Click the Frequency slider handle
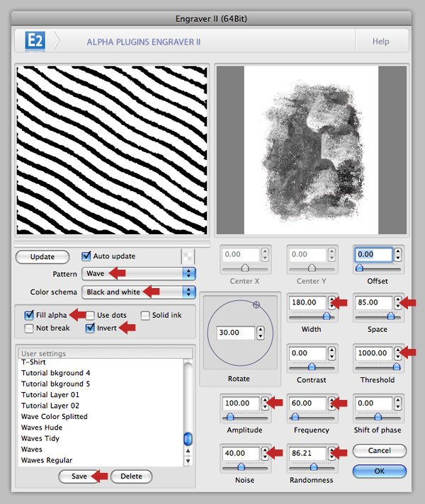Image resolution: width=425 pixels, height=504 pixels. click(x=295, y=417)
